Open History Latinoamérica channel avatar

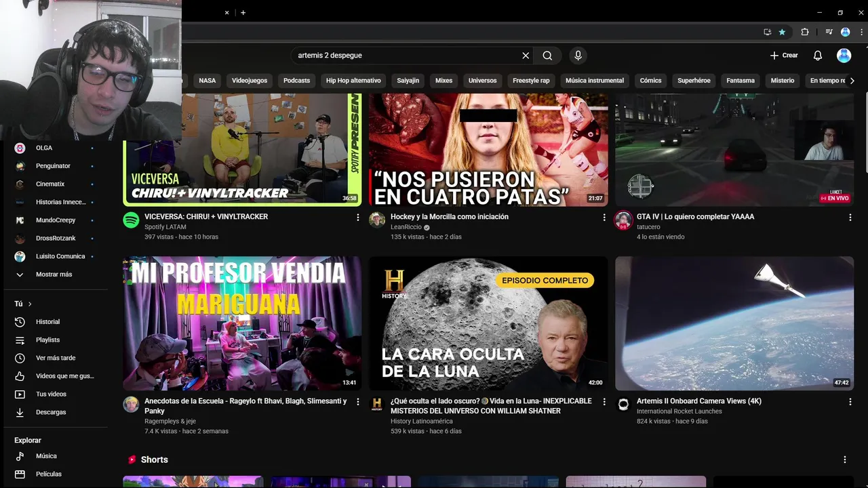coord(377,405)
